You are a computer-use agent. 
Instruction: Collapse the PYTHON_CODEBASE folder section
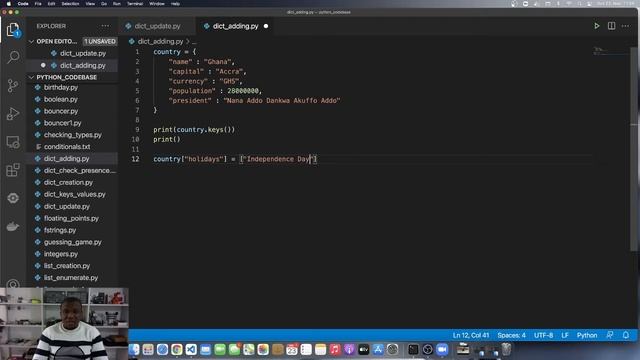click(31, 77)
